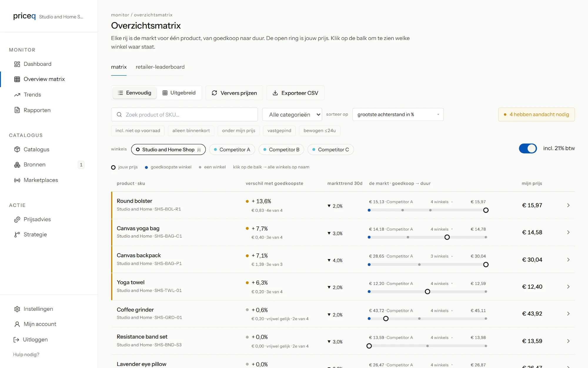
Task: Click the priceq logo
Action: click(24, 16)
